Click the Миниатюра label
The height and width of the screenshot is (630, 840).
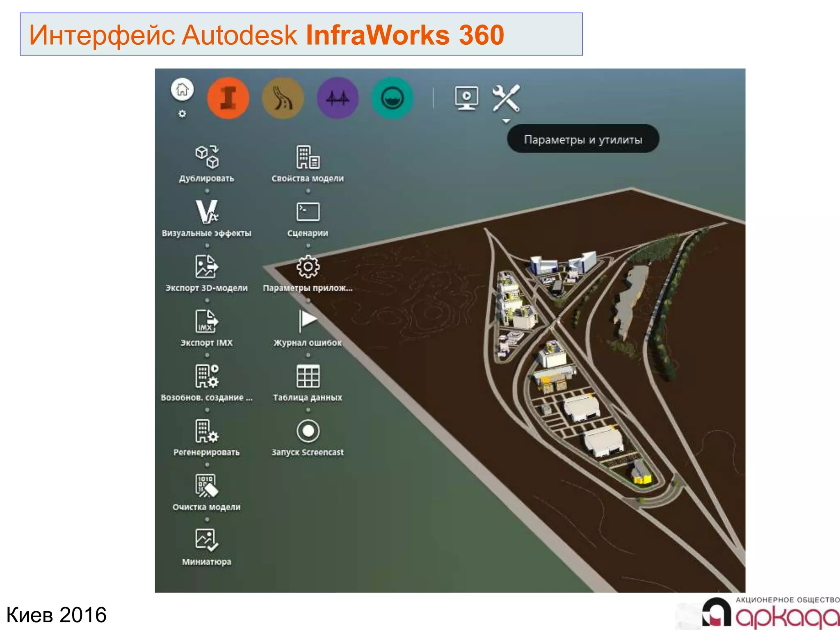207,562
